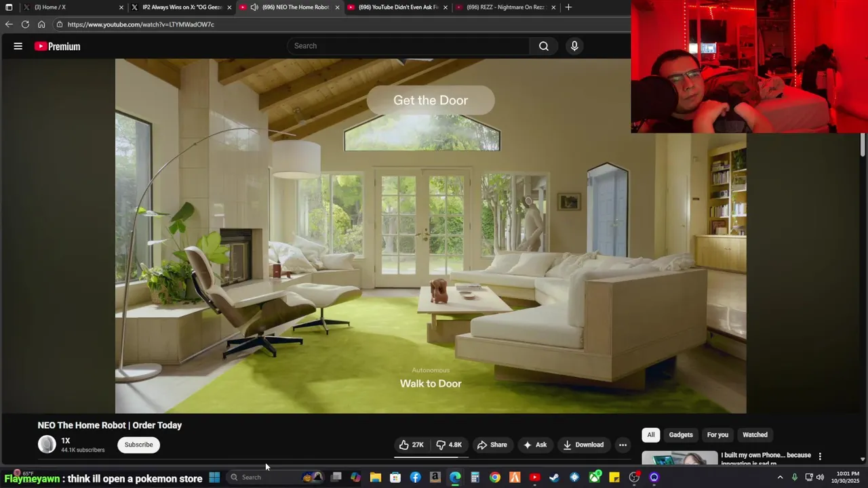Close the REZZ Nightmare tab

[553, 7]
